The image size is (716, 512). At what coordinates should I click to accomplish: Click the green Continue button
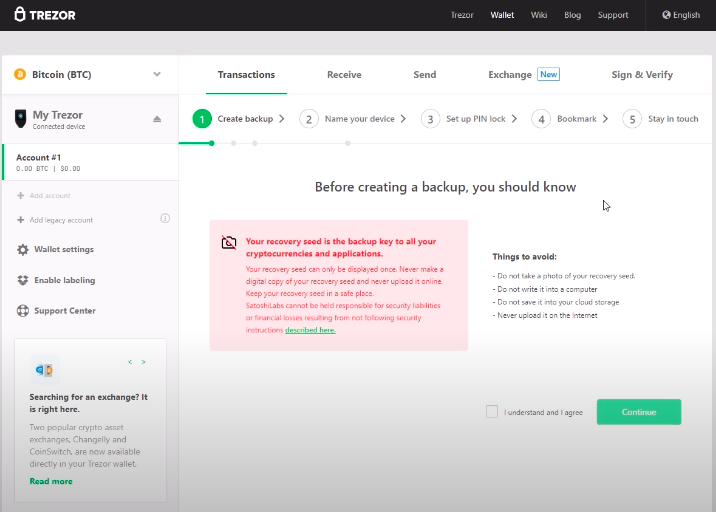[x=639, y=412]
